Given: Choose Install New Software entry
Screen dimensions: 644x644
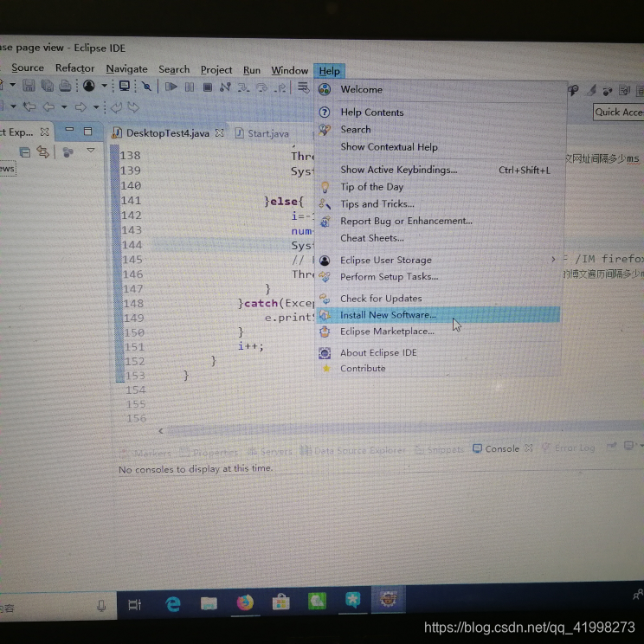Looking at the screenshot, I should [438, 314].
